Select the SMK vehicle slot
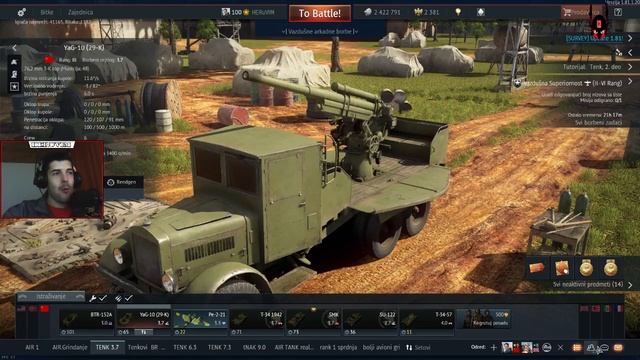Screen dimensions: 640x360 (x=313, y=322)
